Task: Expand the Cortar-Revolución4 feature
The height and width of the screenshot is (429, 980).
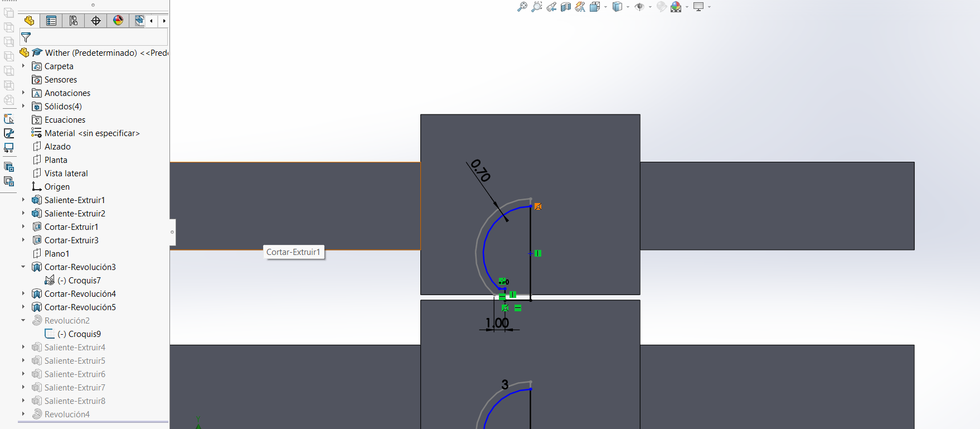Action: pos(23,293)
